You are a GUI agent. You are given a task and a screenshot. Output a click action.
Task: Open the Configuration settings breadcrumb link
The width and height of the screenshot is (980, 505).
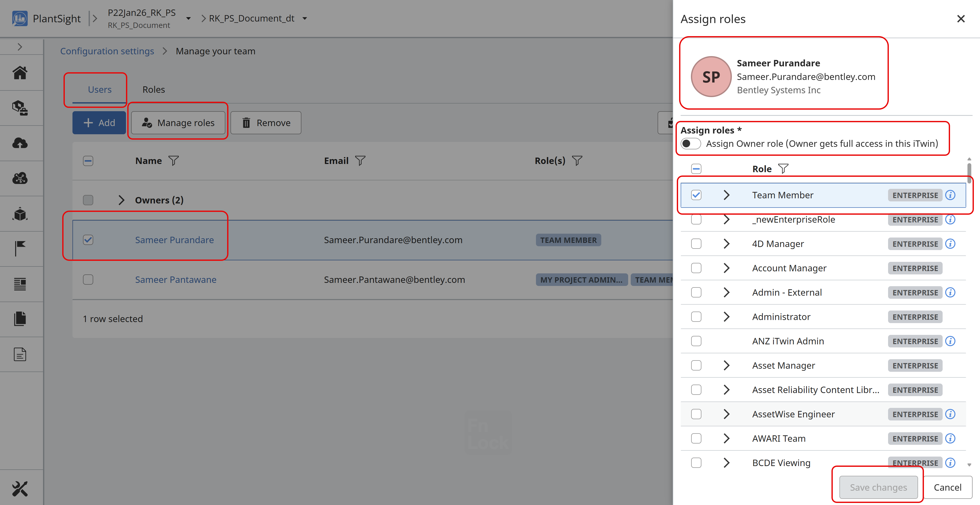(x=107, y=51)
